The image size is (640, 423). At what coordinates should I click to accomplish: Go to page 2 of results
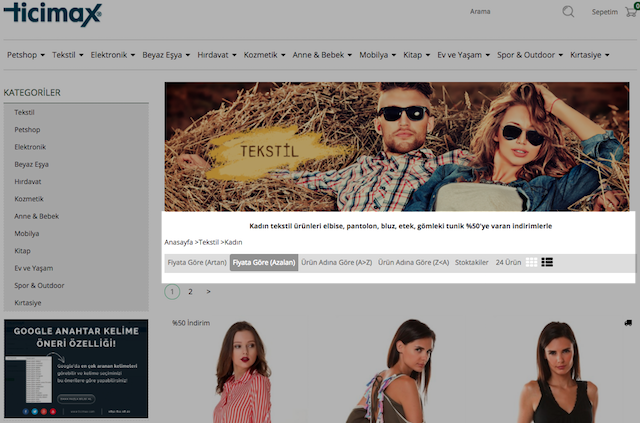click(x=190, y=292)
